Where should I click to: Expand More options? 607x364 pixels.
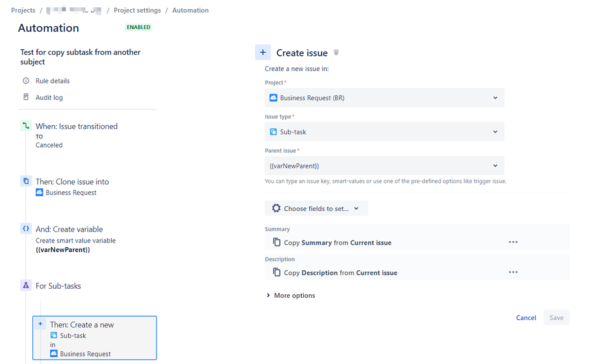click(290, 295)
